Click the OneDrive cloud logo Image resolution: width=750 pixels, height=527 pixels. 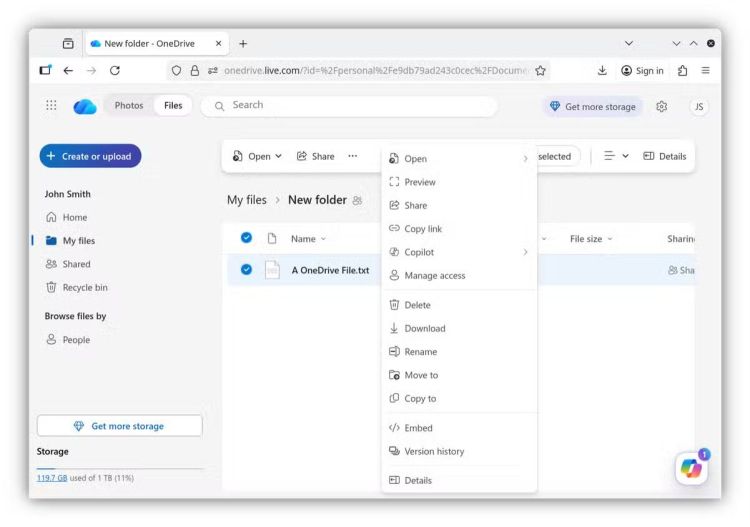coord(85,107)
